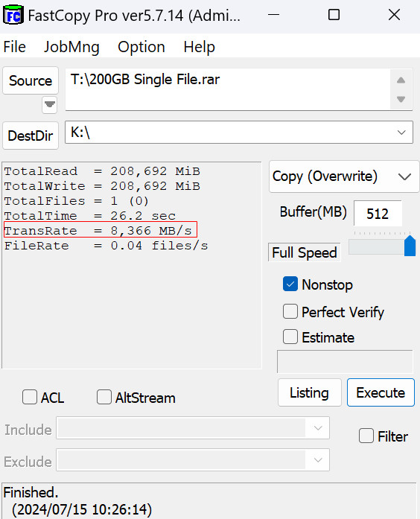Open the JobMng menu

71,47
